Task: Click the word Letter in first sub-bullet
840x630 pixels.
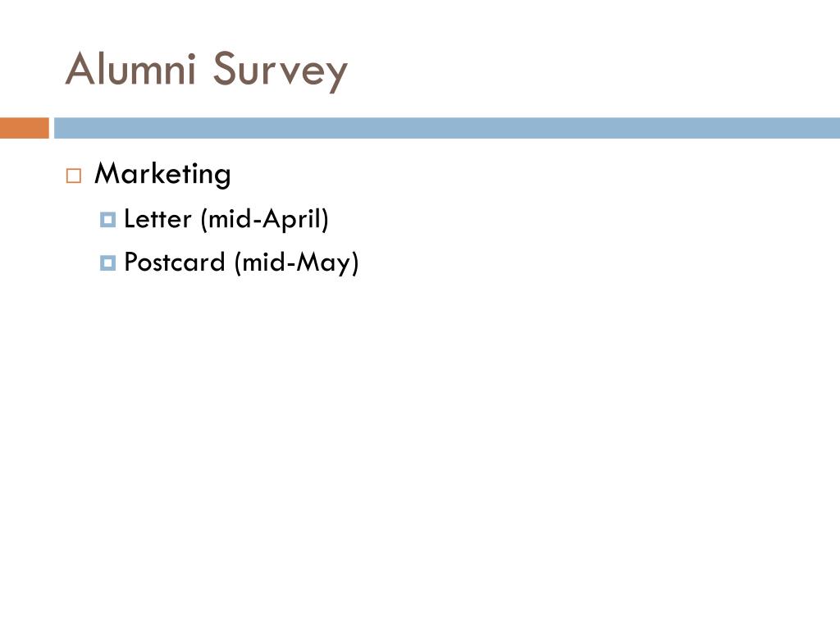Action: click(157, 219)
